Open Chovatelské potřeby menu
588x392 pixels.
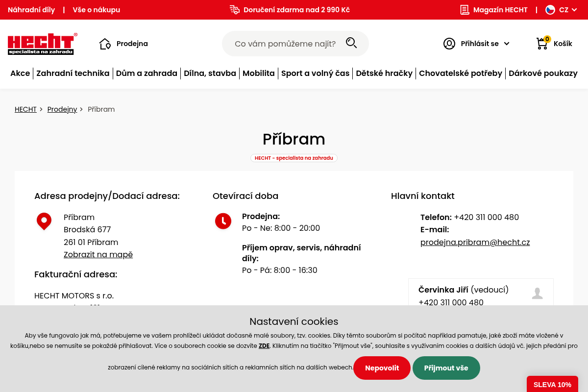(x=461, y=73)
